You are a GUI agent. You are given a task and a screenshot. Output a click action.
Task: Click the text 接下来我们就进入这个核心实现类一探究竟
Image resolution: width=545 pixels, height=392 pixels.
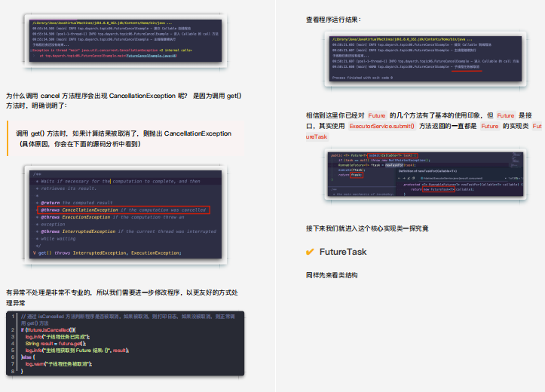click(367, 228)
